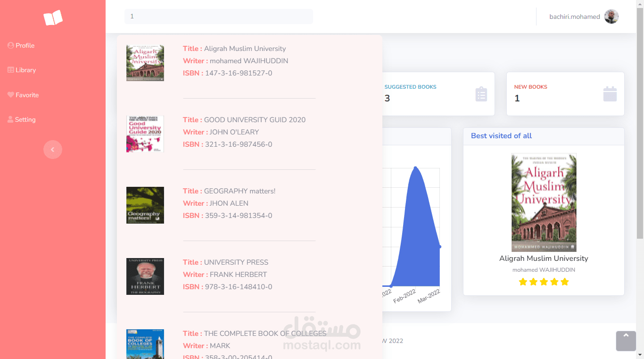The image size is (644, 359).
Task: Click writer FRANK HERBERT
Action: click(x=238, y=275)
